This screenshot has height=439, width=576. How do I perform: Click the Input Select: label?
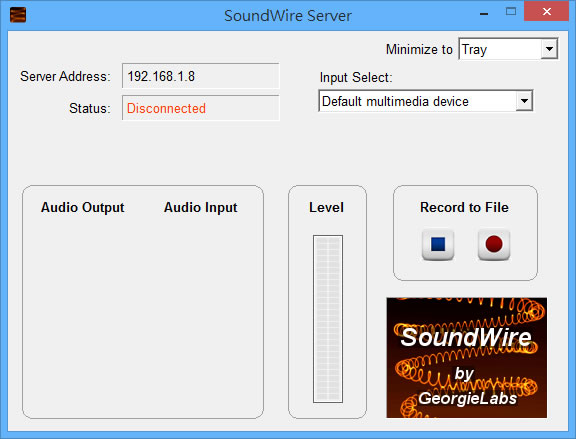(x=356, y=78)
